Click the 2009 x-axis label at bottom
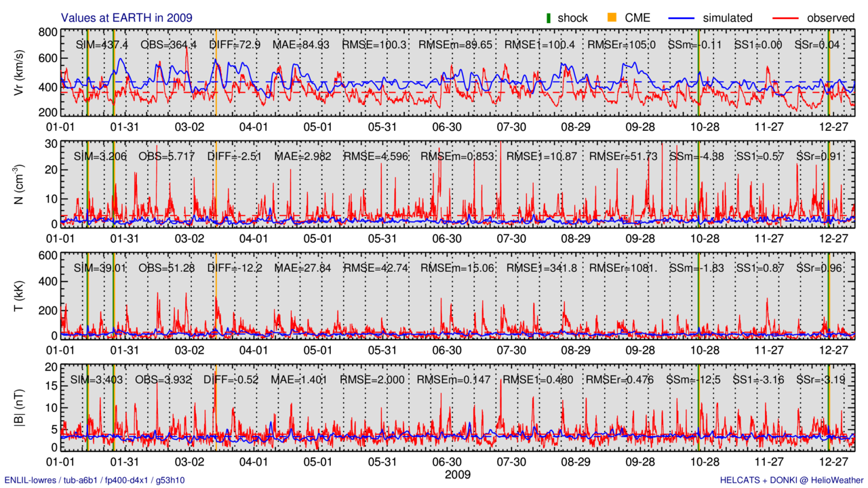Viewport: 868px width, 488px height. 457,474
